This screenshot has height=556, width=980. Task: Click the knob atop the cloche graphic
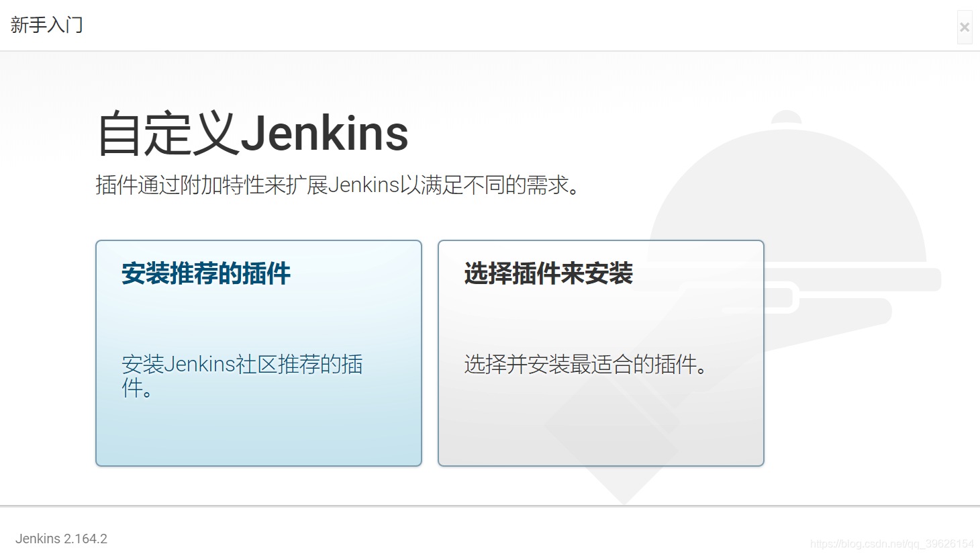786,118
